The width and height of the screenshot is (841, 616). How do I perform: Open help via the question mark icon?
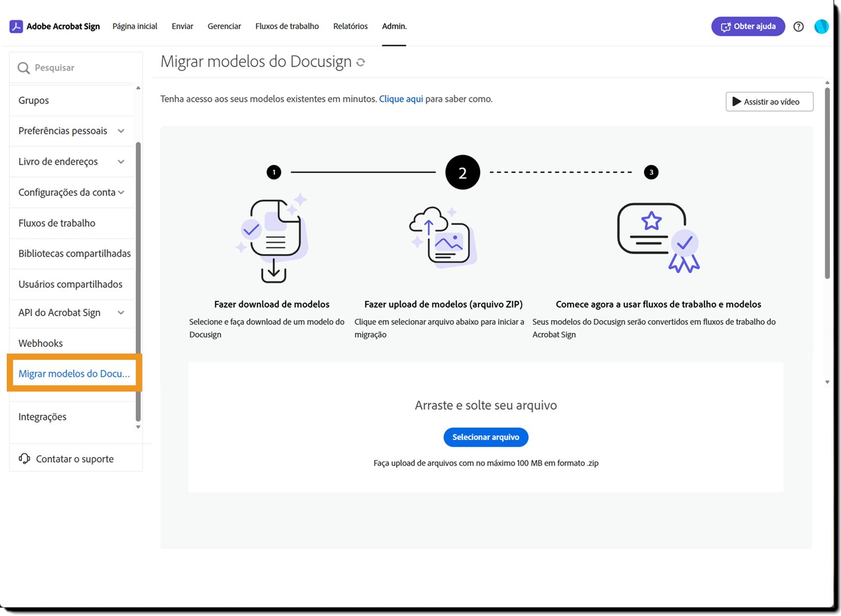pos(798,26)
